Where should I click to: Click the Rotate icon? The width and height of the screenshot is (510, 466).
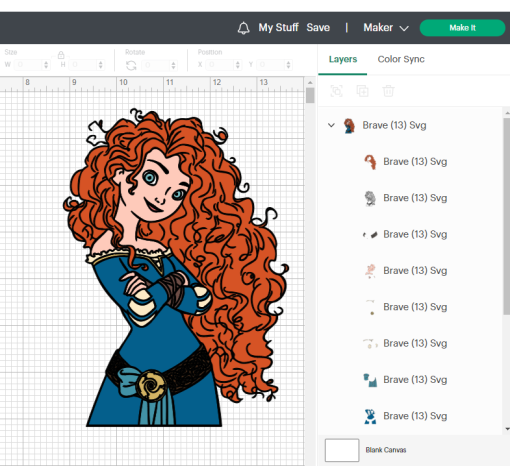click(131, 65)
